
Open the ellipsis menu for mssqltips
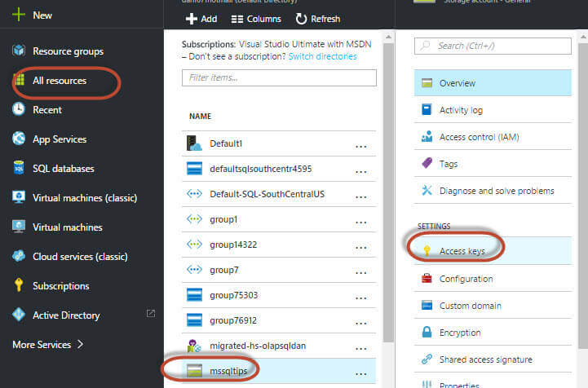tap(360, 374)
